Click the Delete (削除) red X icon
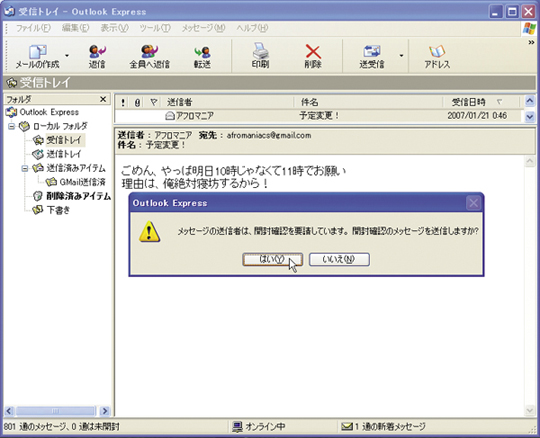Image resolution: width=540 pixels, height=438 pixels. pos(313,52)
